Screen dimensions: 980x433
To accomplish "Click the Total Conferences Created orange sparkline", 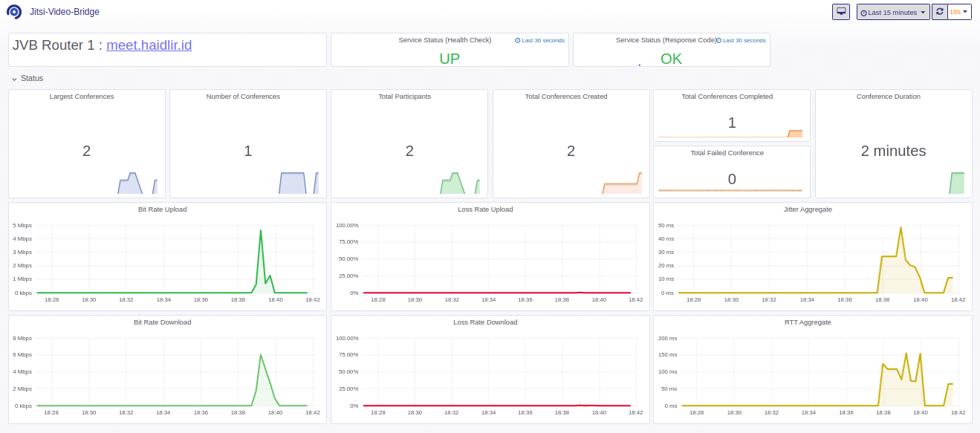I will [x=622, y=183].
